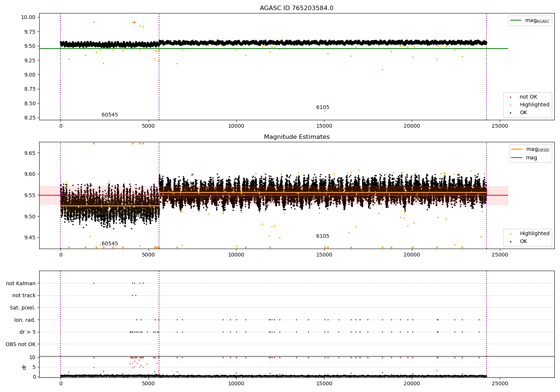Click x-axis tick 15000 under Magnitude Estimates plot
The width and height of the screenshot is (560, 392).
click(x=324, y=255)
